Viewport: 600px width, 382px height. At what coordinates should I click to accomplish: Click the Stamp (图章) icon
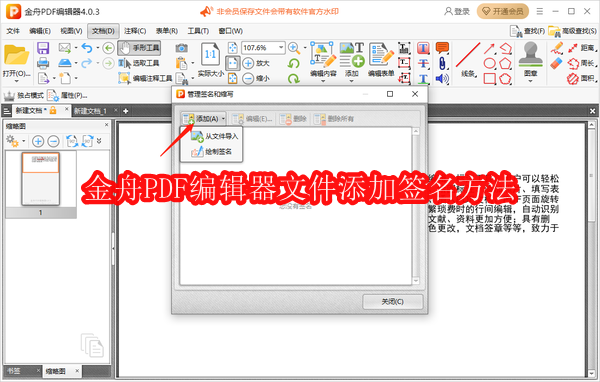click(x=530, y=54)
